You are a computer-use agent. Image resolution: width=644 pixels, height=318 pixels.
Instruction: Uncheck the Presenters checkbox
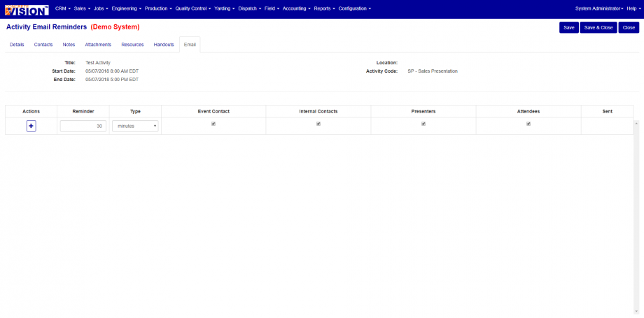pos(423,124)
